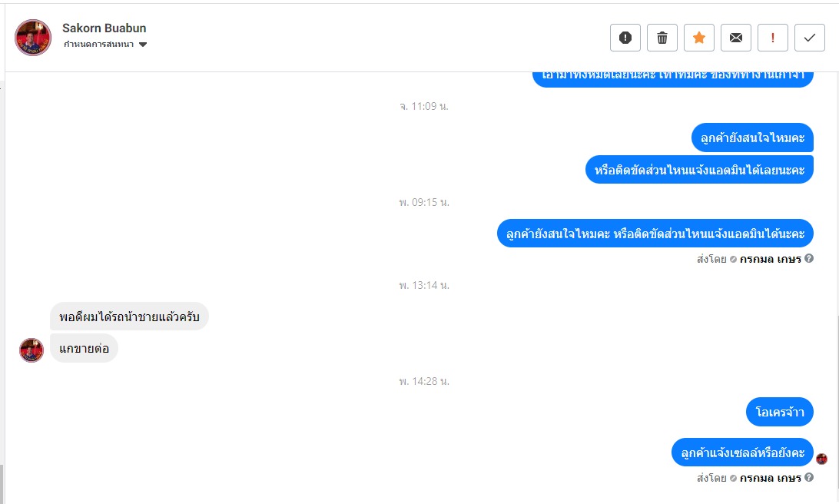Open sender กรกมล เกษร under last message

coord(770,478)
